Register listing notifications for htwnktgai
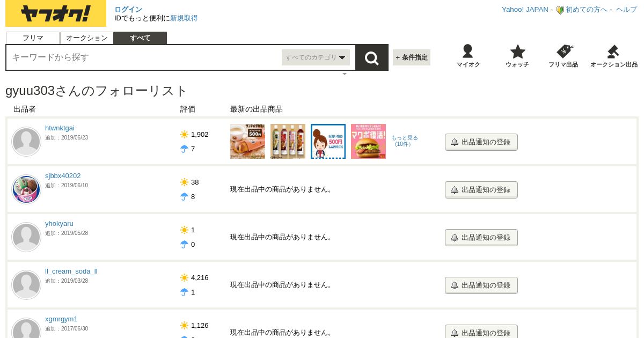This screenshot has width=644, height=338. [x=481, y=142]
